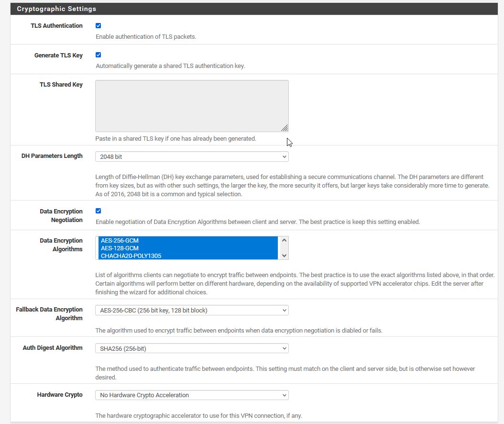This screenshot has width=504, height=424.
Task: Toggle the Generate TLS Key checkbox
Action: coord(99,55)
